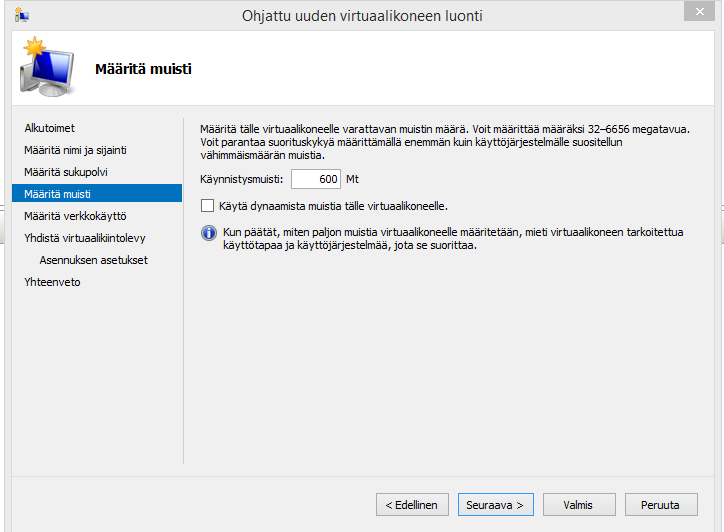Select the Määritä sukupolvi step
This screenshot has height=532, width=724.
tap(66, 172)
